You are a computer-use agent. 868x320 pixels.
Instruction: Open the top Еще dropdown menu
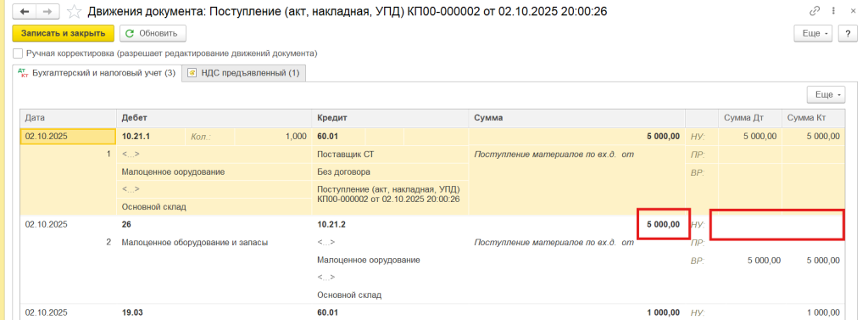click(813, 33)
